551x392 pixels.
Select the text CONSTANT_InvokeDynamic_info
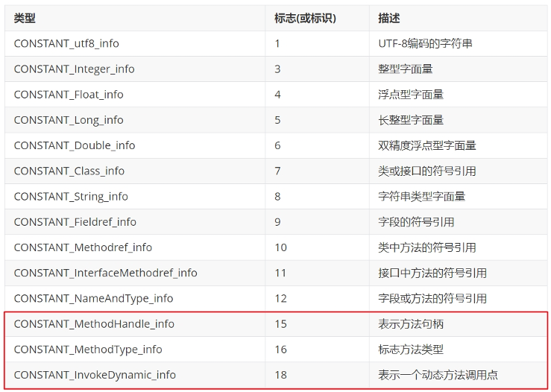pyautogui.click(x=95, y=375)
